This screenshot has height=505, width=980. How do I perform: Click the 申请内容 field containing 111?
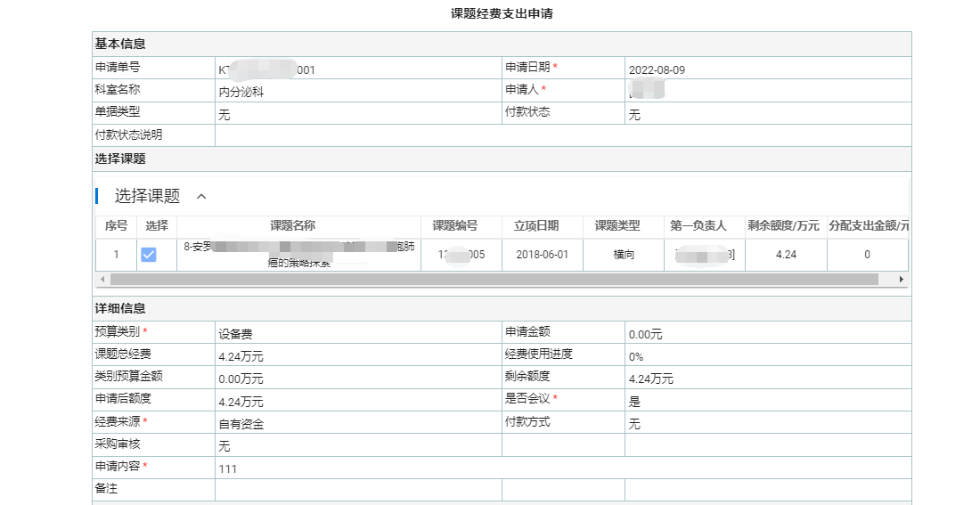point(561,468)
